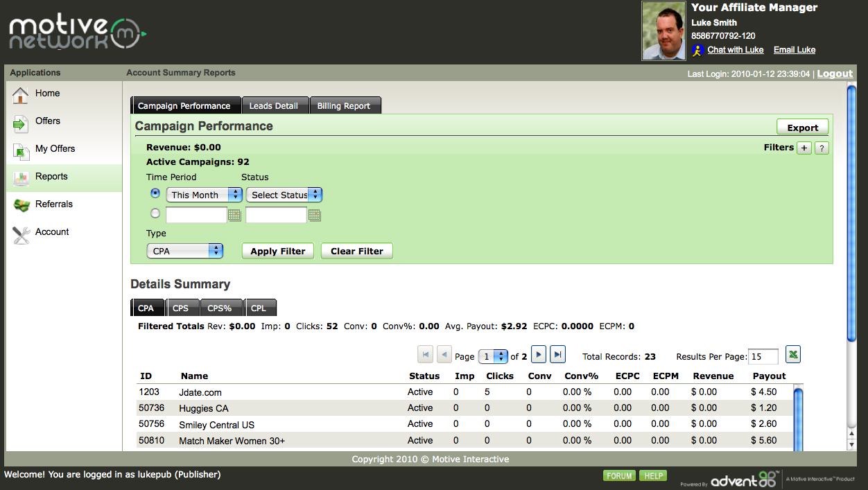Select the CPS% details tab
This screenshot has height=490, width=868.
221,308
